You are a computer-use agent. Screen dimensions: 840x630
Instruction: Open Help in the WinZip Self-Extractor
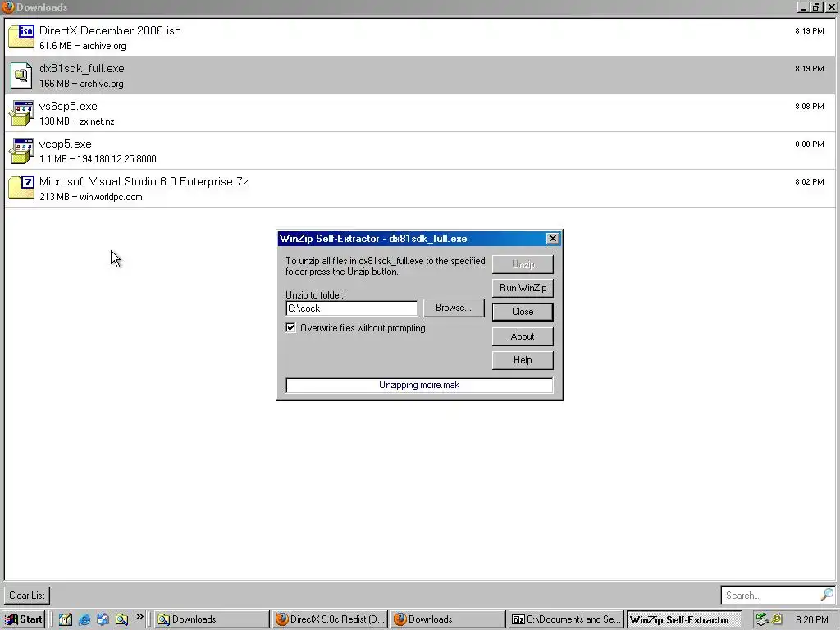523,360
